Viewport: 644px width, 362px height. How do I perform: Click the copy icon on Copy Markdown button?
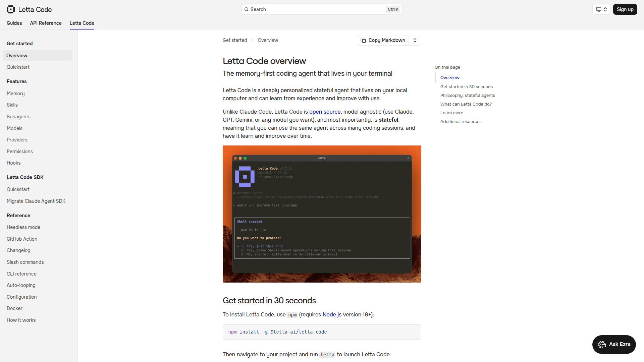(x=363, y=40)
